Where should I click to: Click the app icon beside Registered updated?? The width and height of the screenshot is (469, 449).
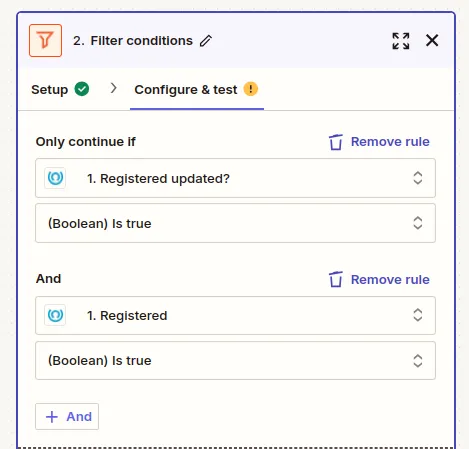pyautogui.click(x=55, y=178)
